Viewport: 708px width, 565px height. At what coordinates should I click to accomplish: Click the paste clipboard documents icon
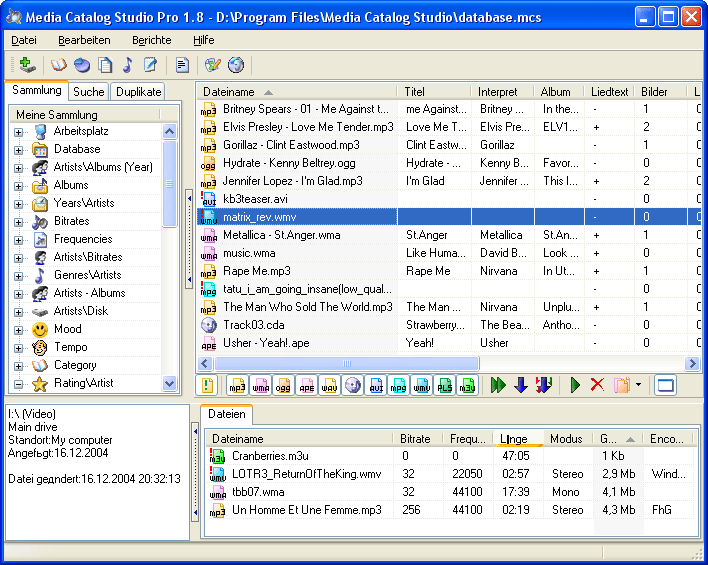click(x=622, y=386)
